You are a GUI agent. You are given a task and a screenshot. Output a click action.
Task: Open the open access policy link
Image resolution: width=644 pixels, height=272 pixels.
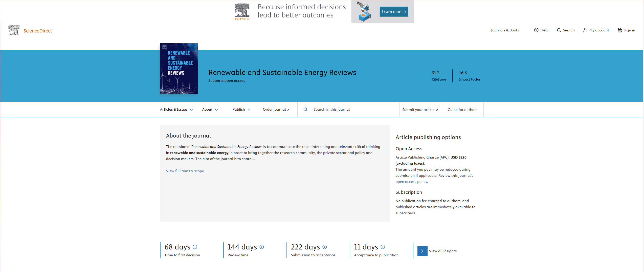[x=411, y=182]
